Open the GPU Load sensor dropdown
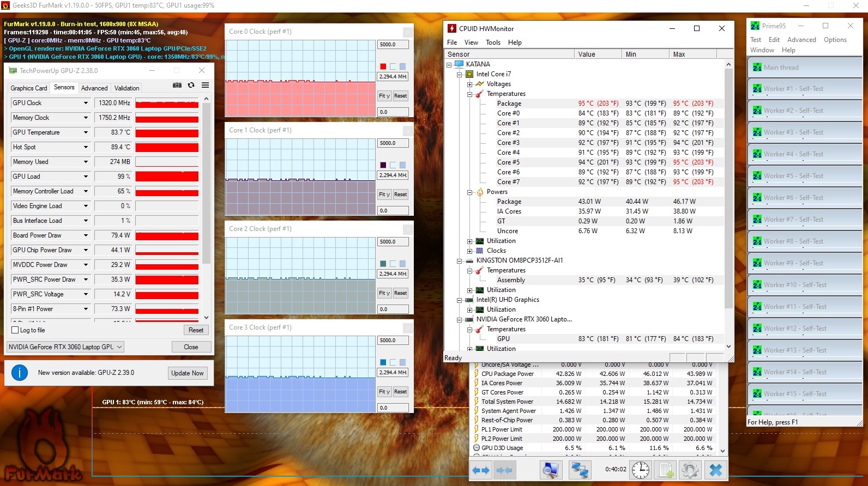 [x=86, y=177]
